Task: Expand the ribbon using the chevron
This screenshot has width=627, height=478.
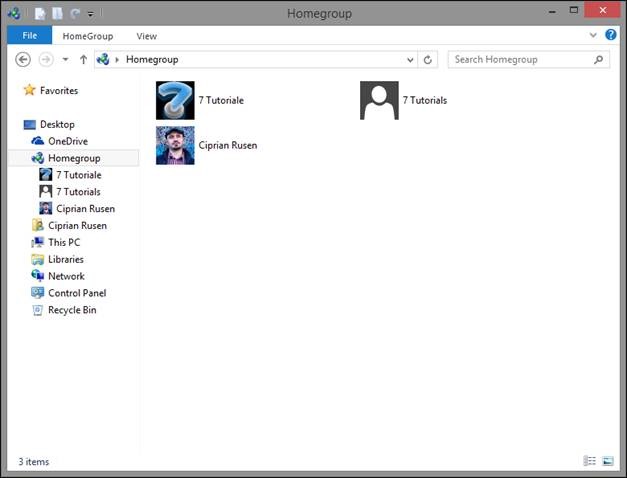Action: click(x=593, y=35)
